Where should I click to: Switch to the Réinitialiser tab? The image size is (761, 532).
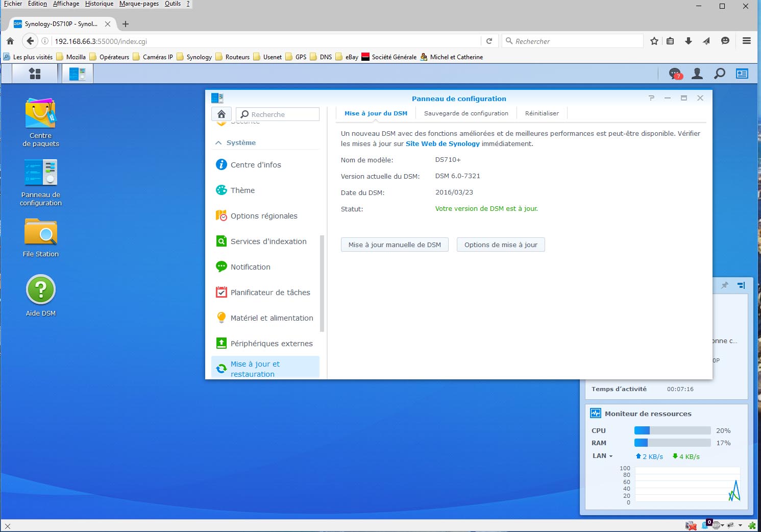542,113
